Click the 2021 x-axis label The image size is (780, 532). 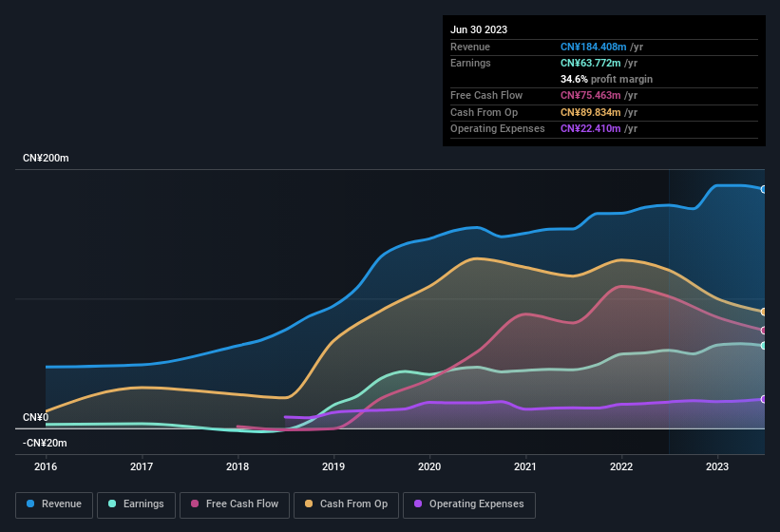[525, 466]
